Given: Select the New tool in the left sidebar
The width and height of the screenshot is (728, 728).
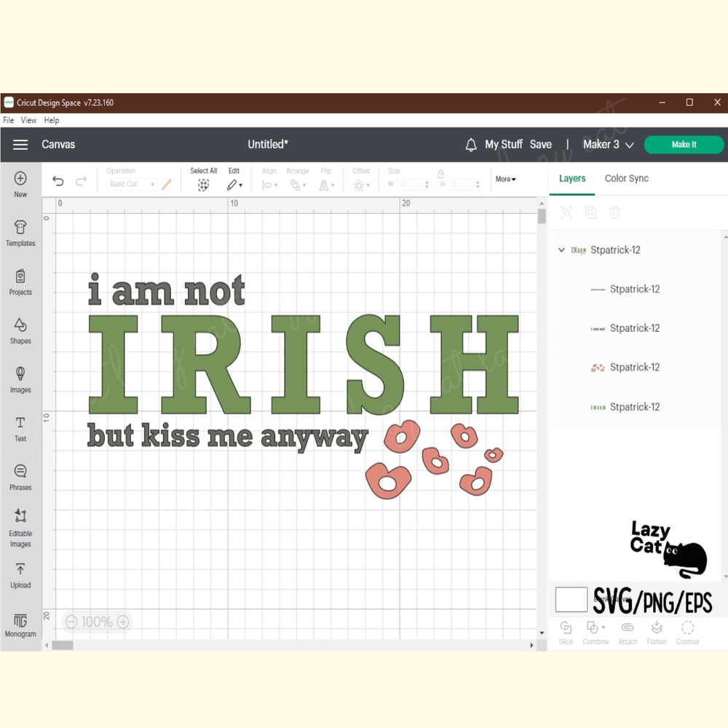Looking at the screenshot, I should [20, 184].
